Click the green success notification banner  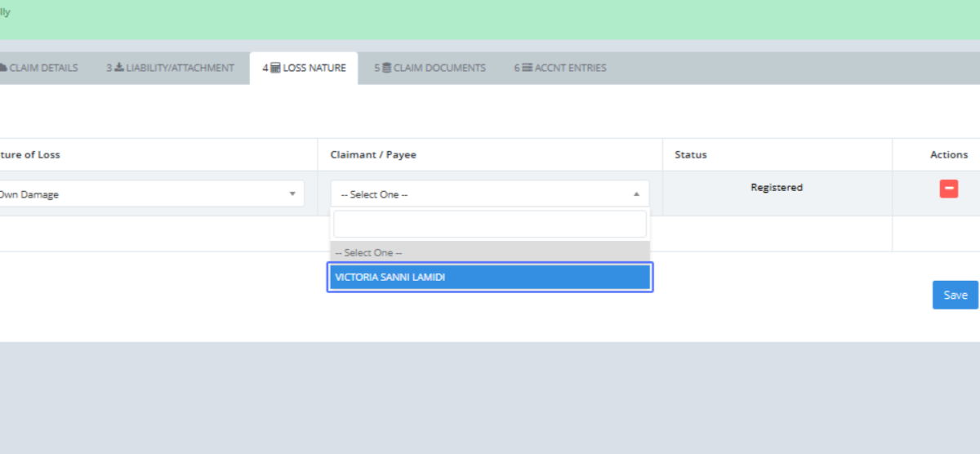point(490,20)
